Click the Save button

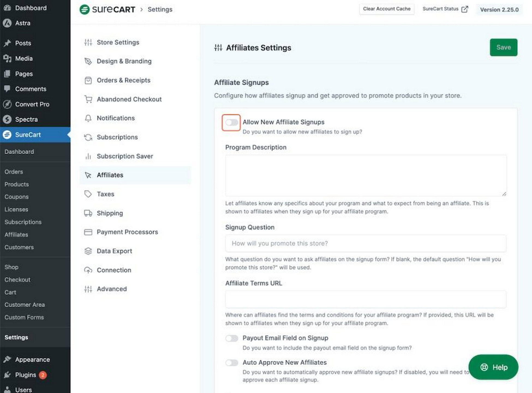point(504,47)
